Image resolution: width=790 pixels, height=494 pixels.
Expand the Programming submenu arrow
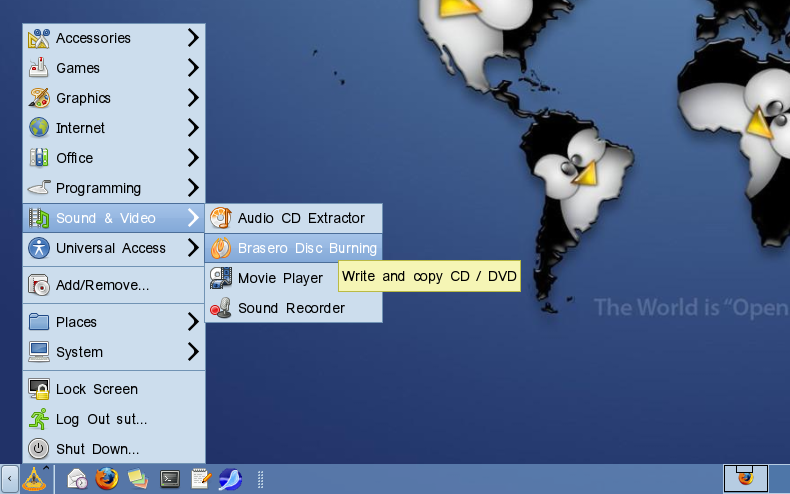point(193,188)
